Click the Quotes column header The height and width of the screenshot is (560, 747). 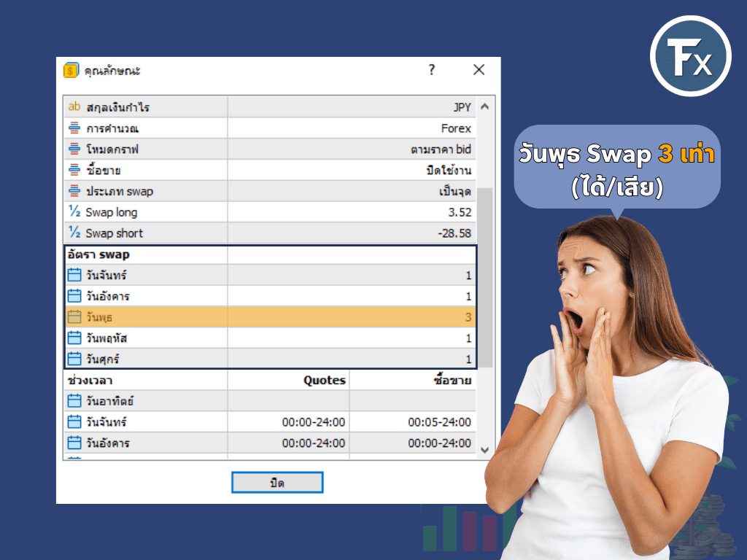point(325,379)
